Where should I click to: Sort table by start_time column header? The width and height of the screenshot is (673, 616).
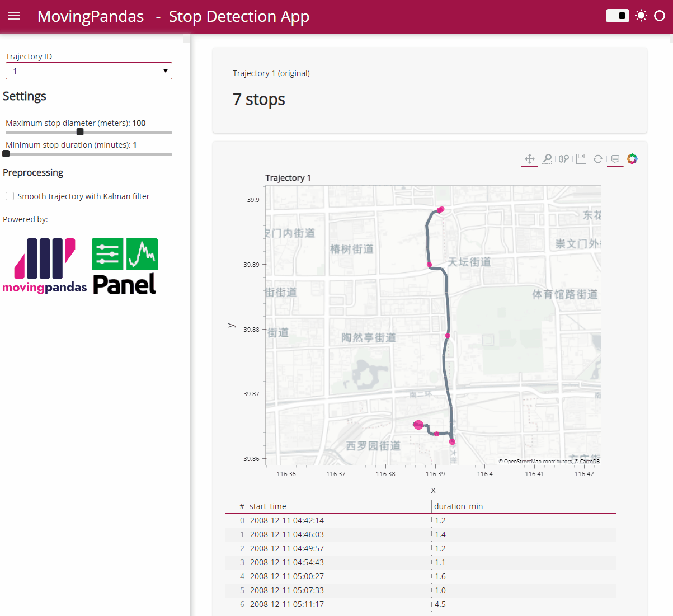(268, 506)
